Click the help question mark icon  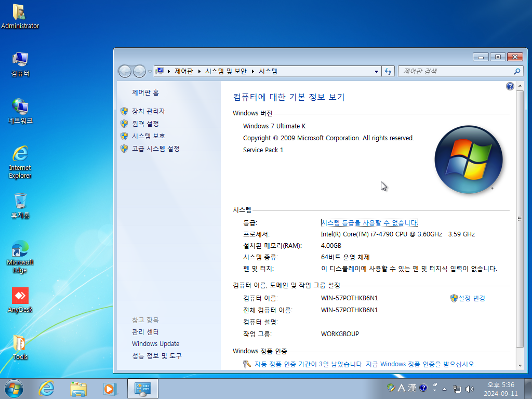[x=510, y=86]
